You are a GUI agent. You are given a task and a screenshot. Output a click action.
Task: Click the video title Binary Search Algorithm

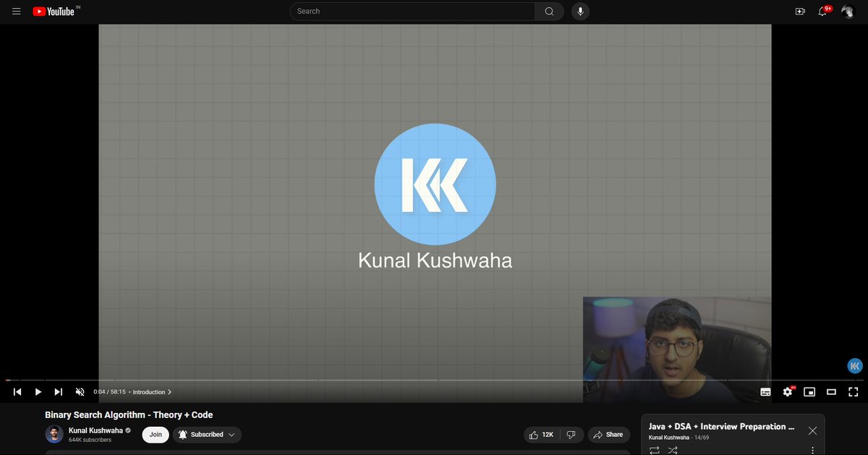tap(129, 415)
